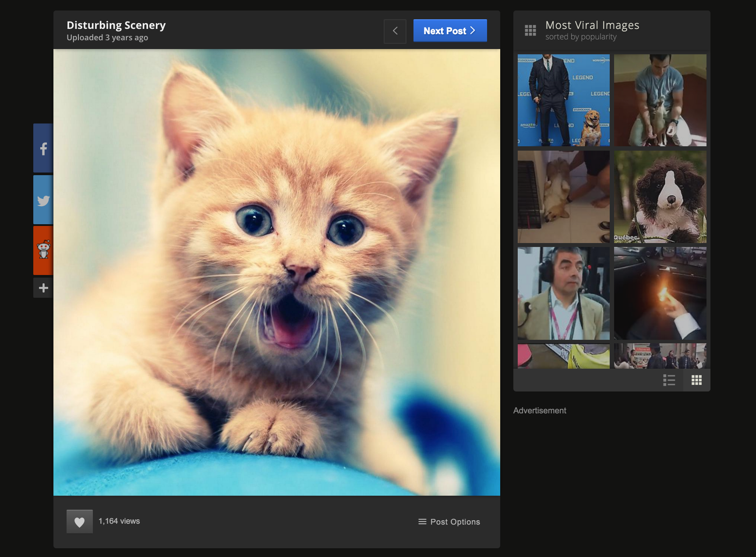756x557 pixels.
Task: Open partially visible pink and yellow thumbnail
Action: click(564, 356)
